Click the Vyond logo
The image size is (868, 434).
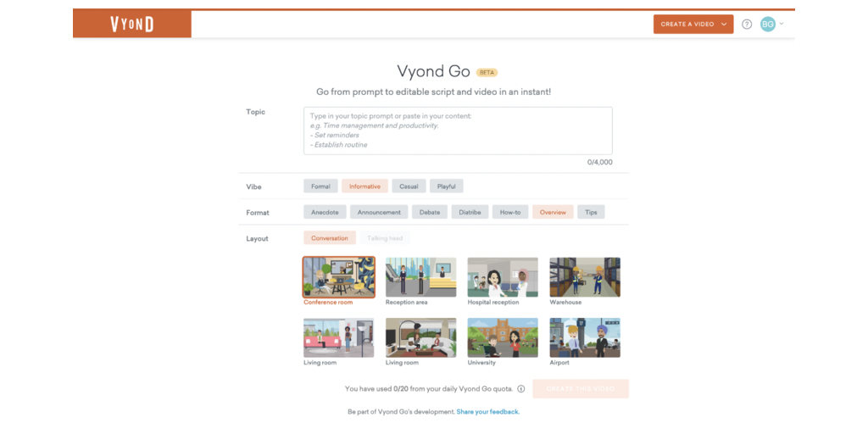tap(132, 25)
